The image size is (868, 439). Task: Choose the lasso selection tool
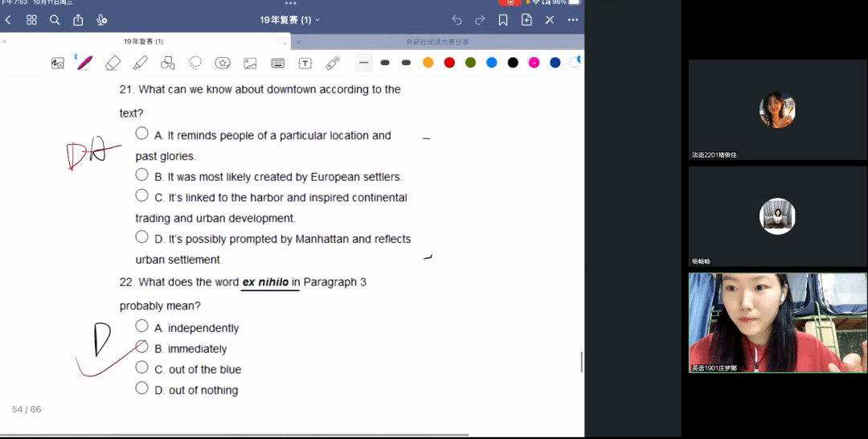click(x=195, y=63)
